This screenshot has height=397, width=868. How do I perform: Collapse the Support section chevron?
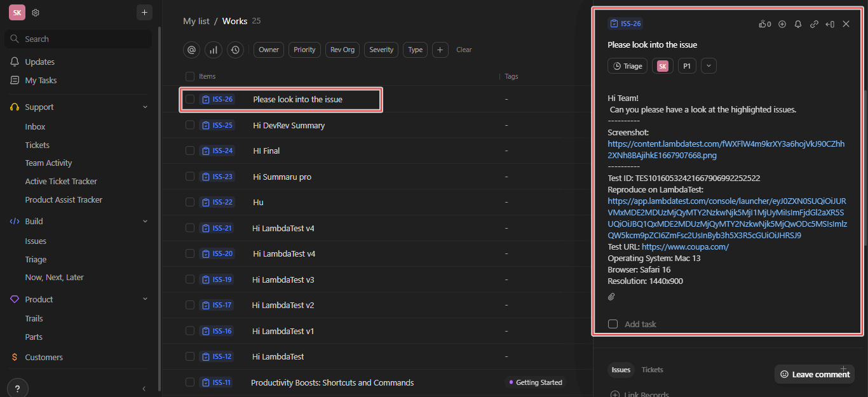(x=145, y=107)
